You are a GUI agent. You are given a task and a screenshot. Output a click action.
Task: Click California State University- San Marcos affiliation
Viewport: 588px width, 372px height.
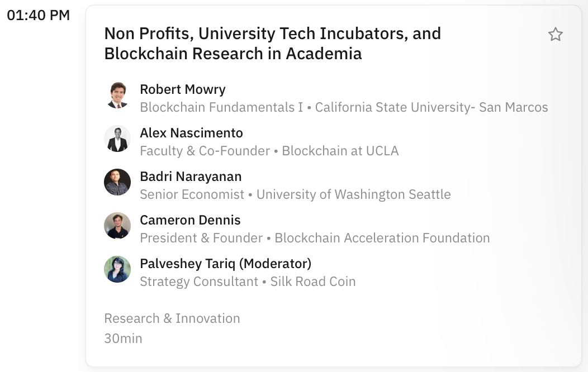tap(431, 107)
